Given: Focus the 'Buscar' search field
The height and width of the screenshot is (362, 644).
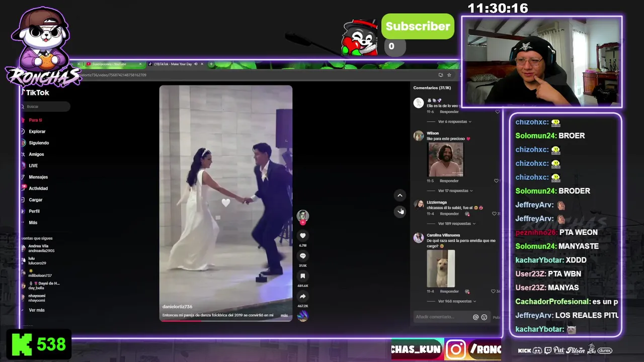Looking at the screenshot, I should click(x=46, y=107).
